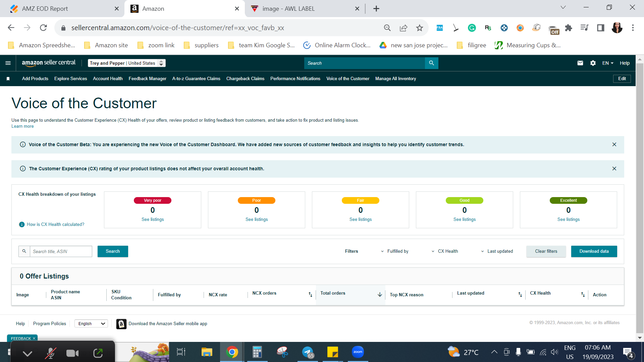The width and height of the screenshot is (644, 362).
Task: Click the Search button beside title field
Action: click(113, 251)
